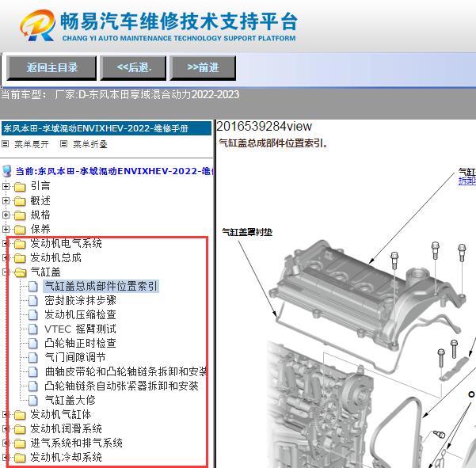476x468 pixels.
Task: Open 气缸盖总成部件位置索引 page
Action: click(x=101, y=286)
